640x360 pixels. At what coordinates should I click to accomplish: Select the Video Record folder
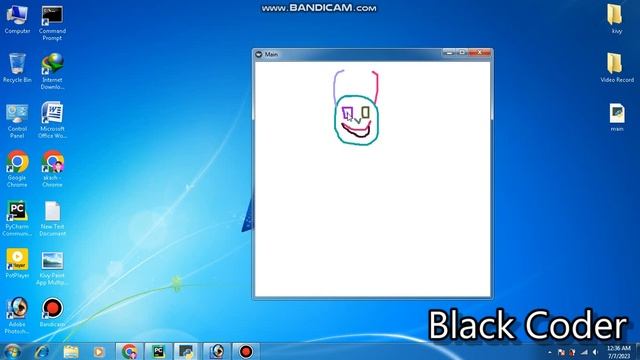616,68
